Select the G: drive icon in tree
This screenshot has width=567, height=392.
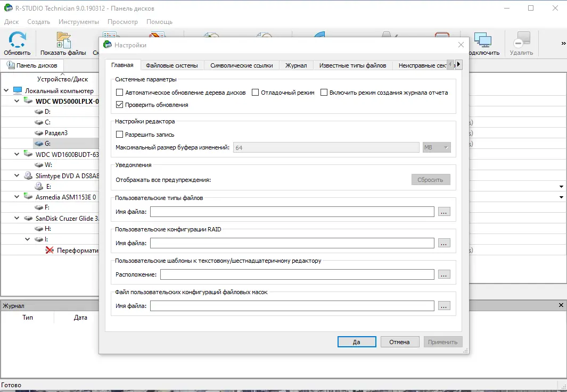(x=39, y=144)
